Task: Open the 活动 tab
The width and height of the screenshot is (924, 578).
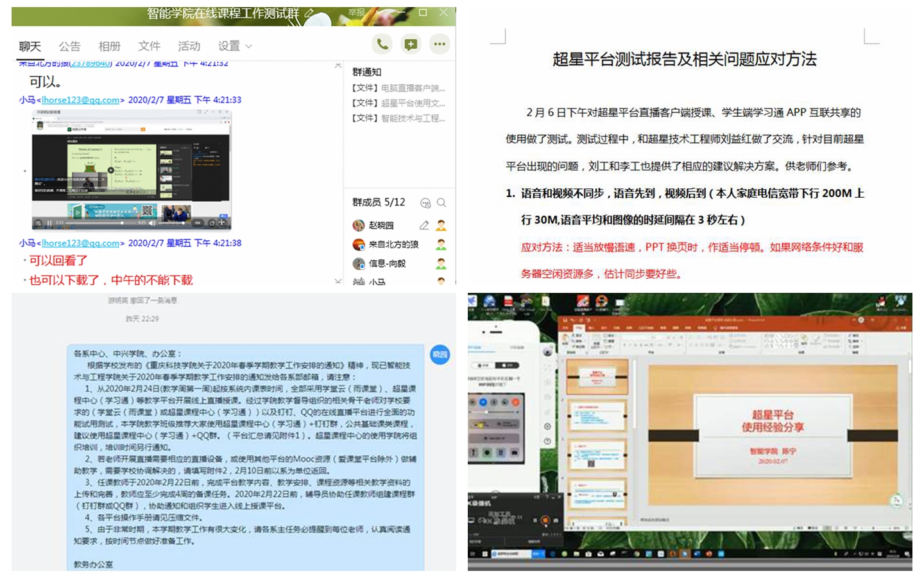Action: point(189,46)
